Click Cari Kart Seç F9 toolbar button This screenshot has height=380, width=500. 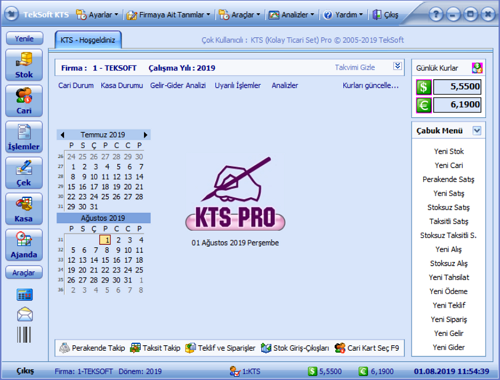pyautogui.click(x=367, y=348)
